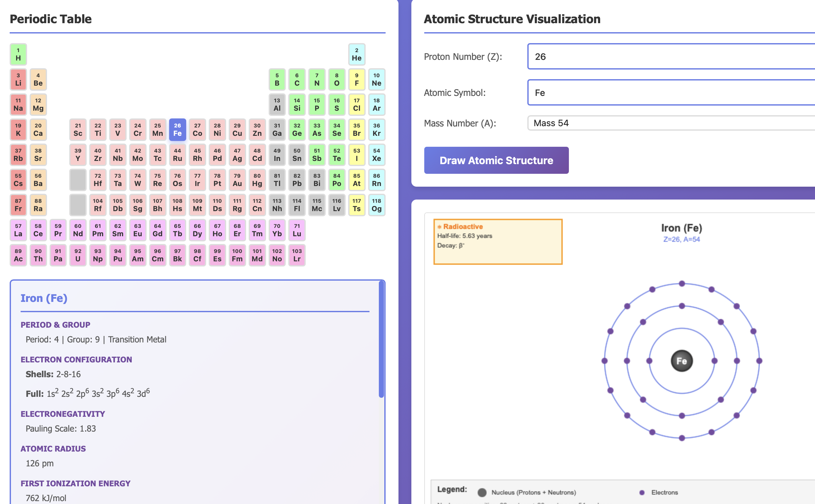Screen dimensions: 815x504
Task: Click the Uranium element tile
Action: [x=78, y=255]
